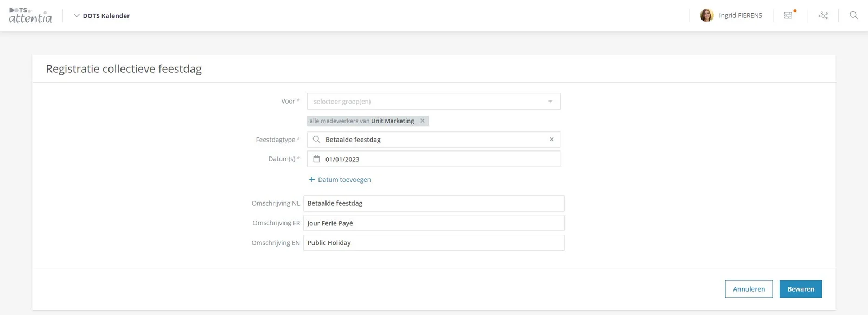
Task: Click the Feestdagtype search field
Action: click(x=434, y=140)
